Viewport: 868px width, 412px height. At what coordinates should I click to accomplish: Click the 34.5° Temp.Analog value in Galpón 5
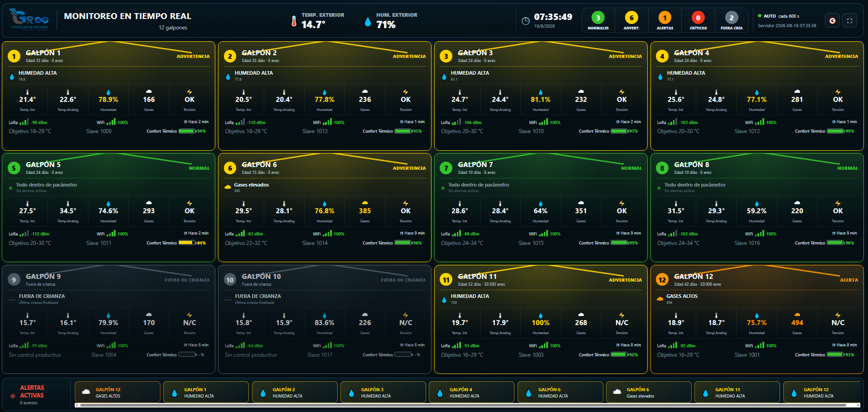68,211
